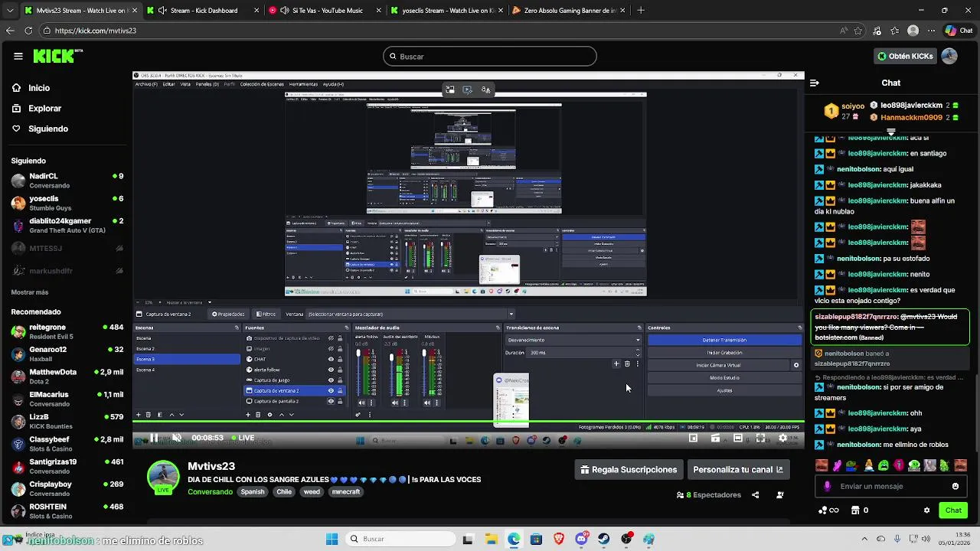The width and height of the screenshot is (980, 551).
Task: Open Kick user profile avatar menu
Action: (949, 56)
